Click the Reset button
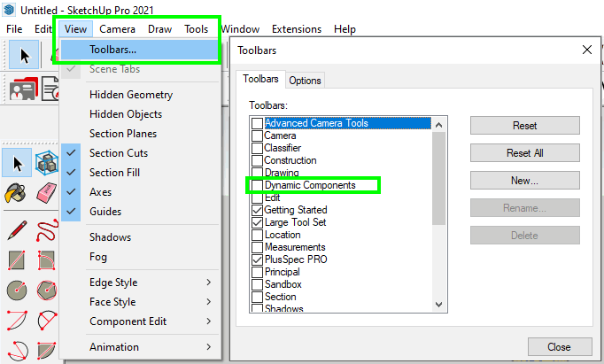This screenshot has height=364, width=604. click(x=524, y=126)
